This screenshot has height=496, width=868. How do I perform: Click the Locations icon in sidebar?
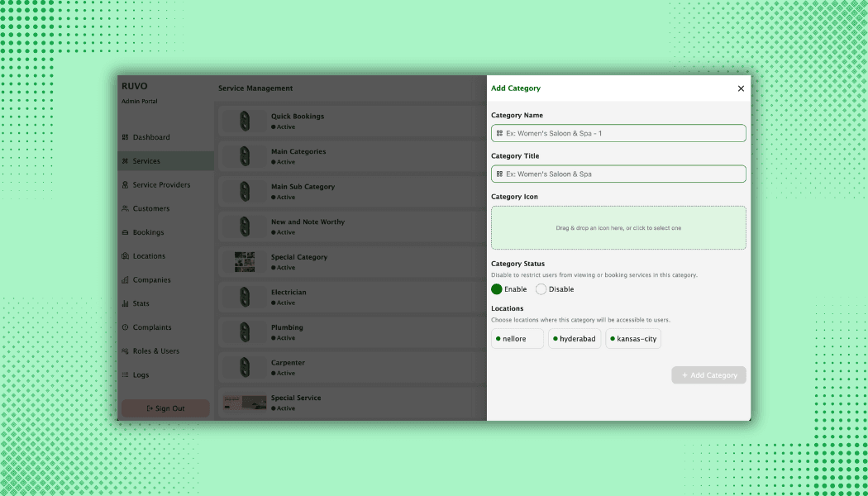(125, 256)
